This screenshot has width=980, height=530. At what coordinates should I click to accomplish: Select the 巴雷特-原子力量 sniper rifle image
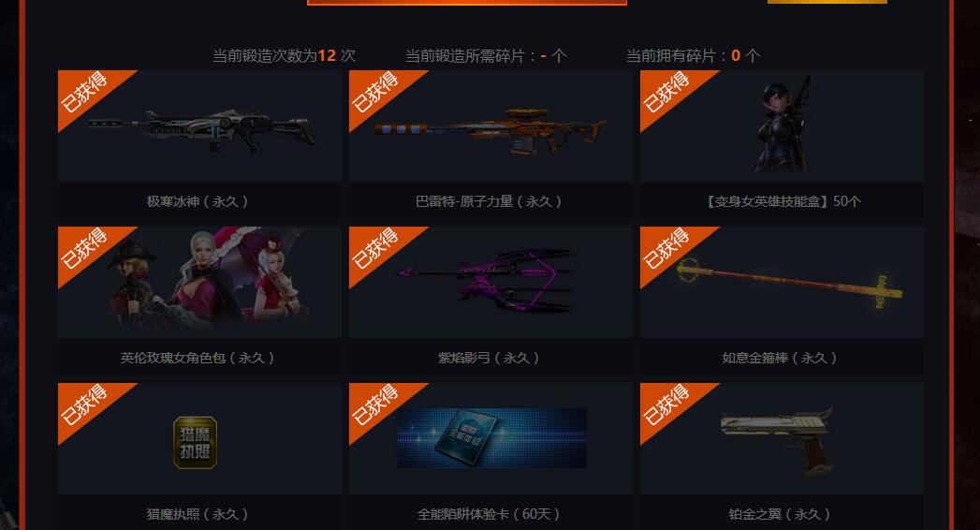click(490, 131)
